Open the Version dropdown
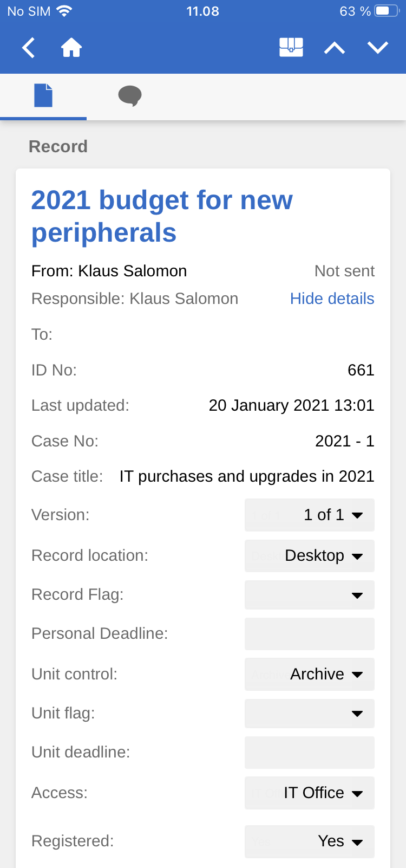 pyautogui.click(x=309, y=515)
